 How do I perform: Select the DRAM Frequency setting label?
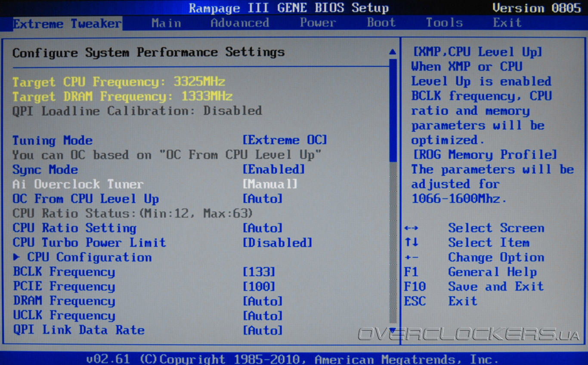point(64,301)
